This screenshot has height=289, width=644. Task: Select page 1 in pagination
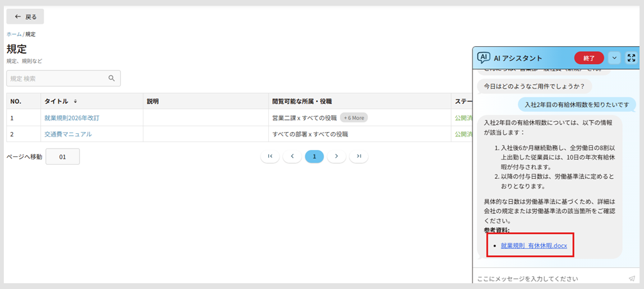314,156
